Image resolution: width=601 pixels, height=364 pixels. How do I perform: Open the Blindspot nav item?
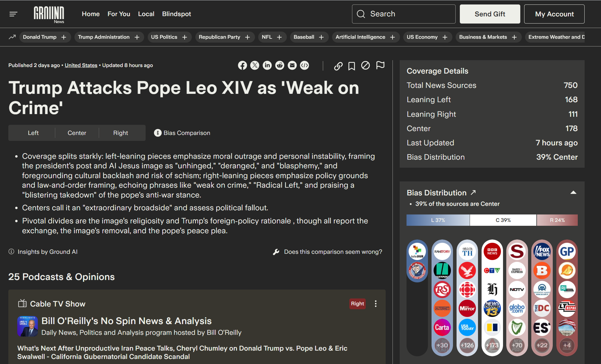(x=176, y=14)
